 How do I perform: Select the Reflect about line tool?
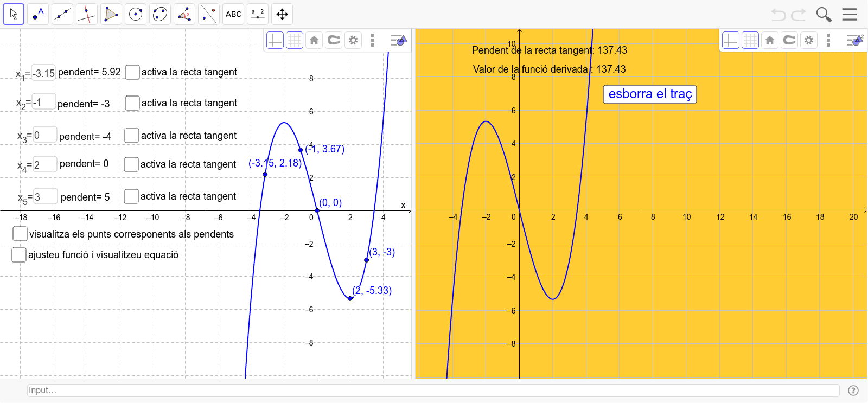[209, 14]
